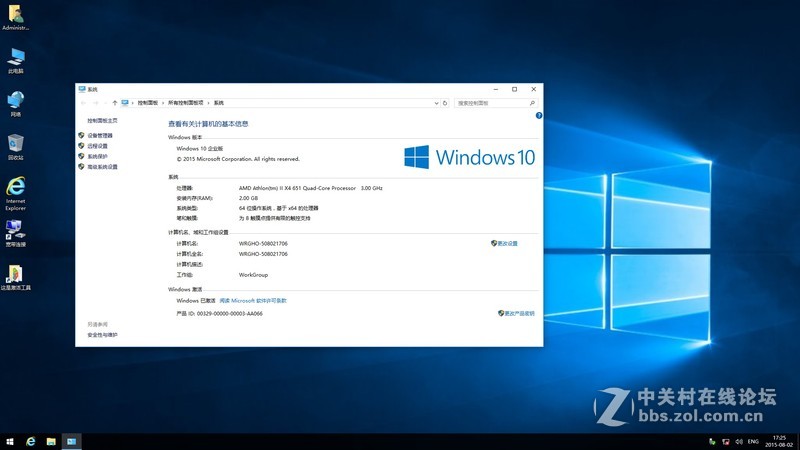The width and height of the screenshot is (800, 450).
Task: Open 高级系统设置 advanced system settings
Action: (x=103, y=167)
